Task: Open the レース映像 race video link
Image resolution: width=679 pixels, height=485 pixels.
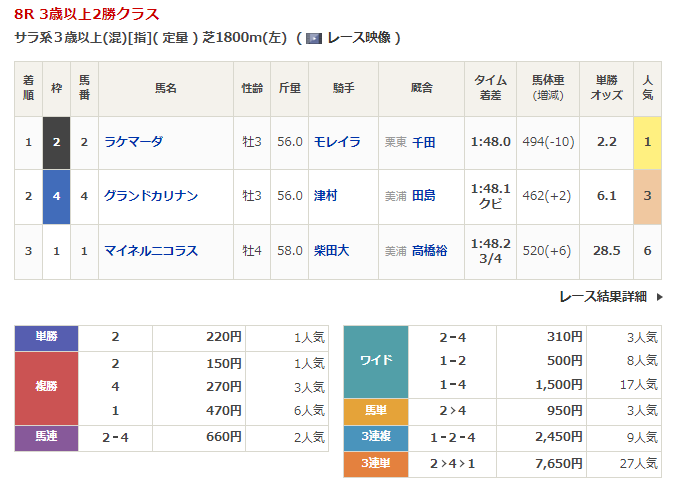Action: pos(360,38)
